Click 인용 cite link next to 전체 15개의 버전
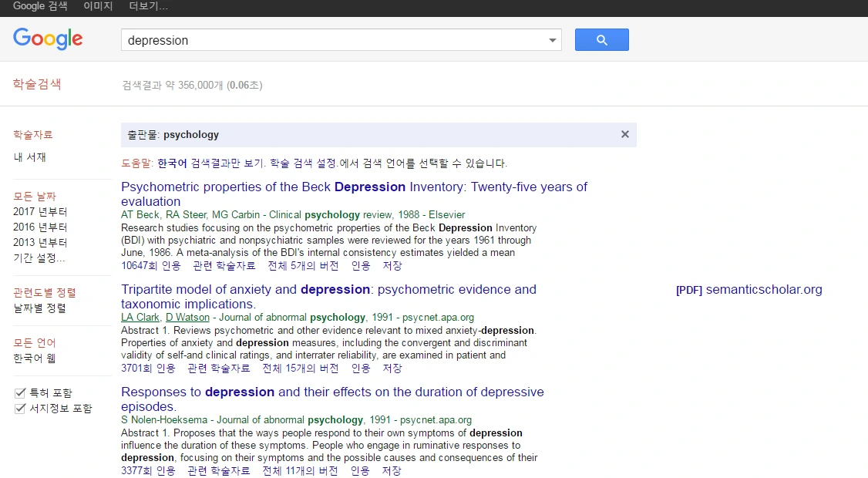 point(361,369)
